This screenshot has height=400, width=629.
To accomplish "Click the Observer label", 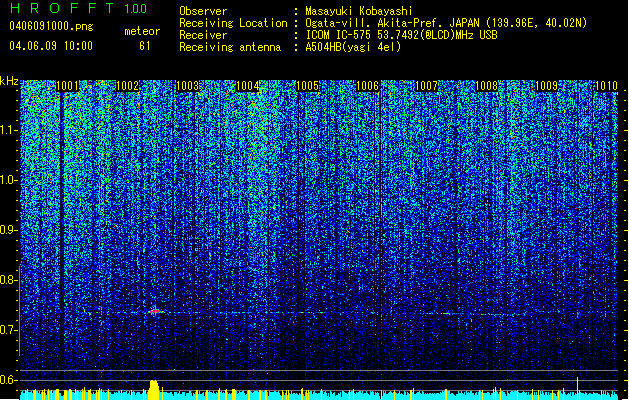I will [x=203, y=11].
